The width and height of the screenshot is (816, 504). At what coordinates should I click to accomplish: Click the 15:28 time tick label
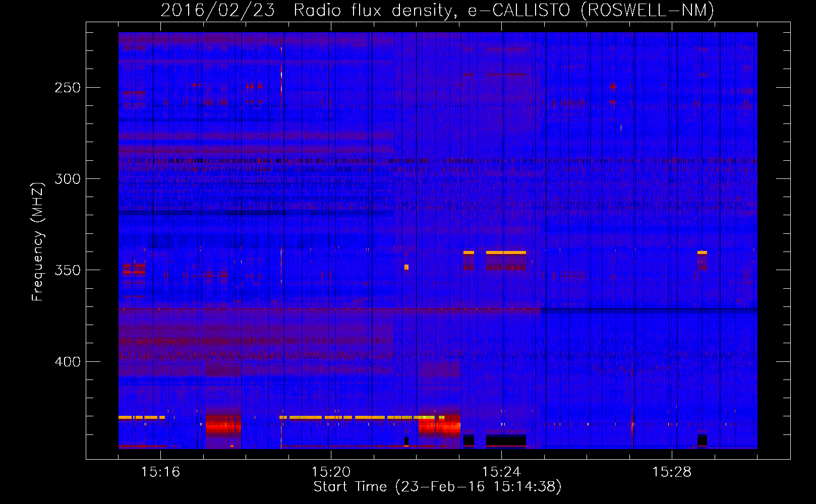point(672,472)
